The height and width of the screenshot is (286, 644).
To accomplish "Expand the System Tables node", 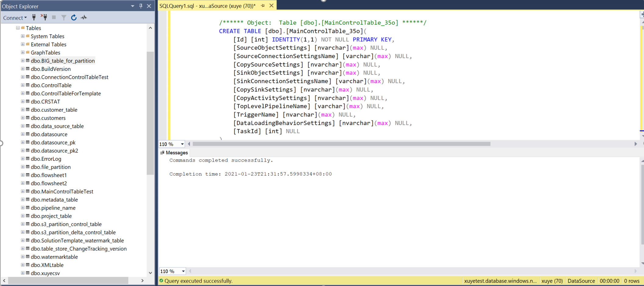I will [x=22, y=36].
